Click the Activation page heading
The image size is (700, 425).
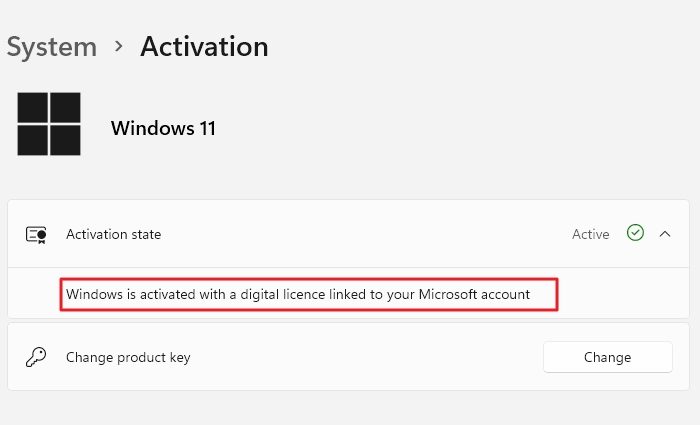coord(204,46)
